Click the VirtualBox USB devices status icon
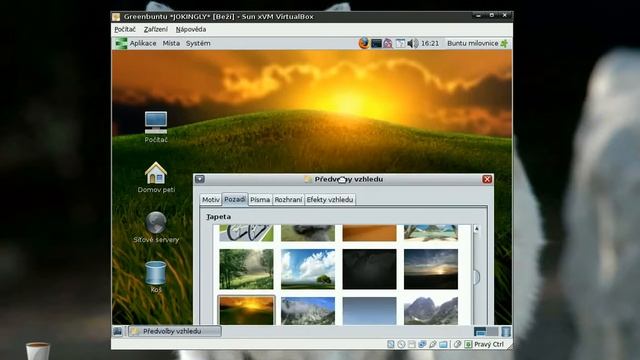640x360 pixels. [433, 344]
